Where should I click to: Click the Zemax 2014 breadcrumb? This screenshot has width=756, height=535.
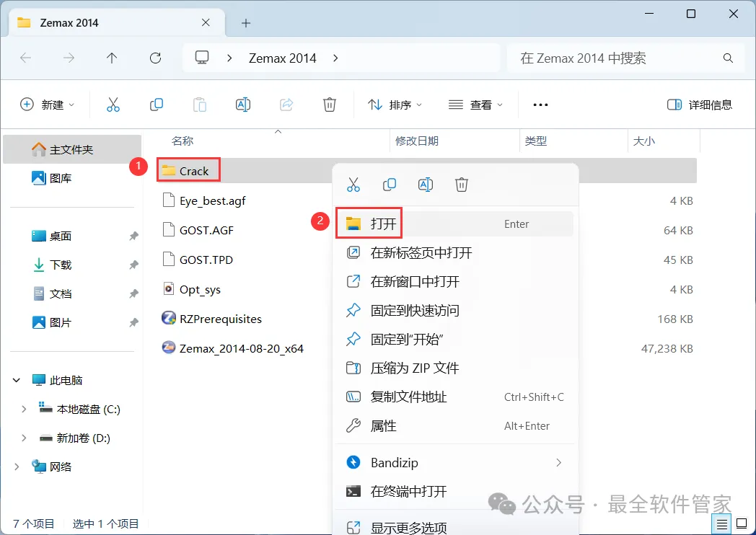(283, 58)
